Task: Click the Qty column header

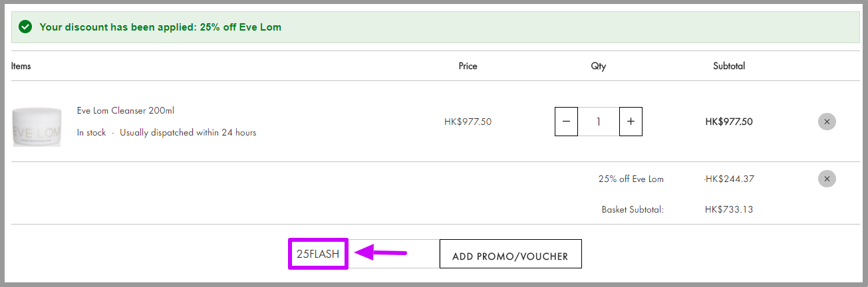Action: [599, 66]
